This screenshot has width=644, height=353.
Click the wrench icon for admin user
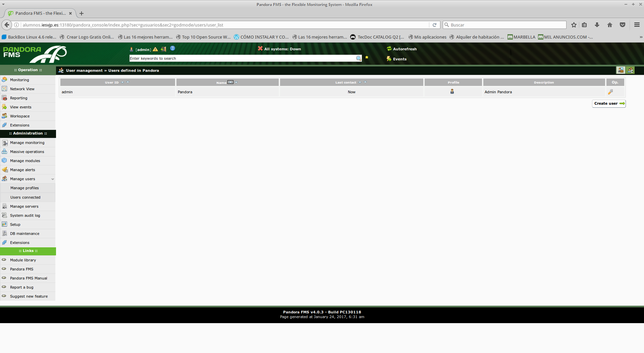610,92
